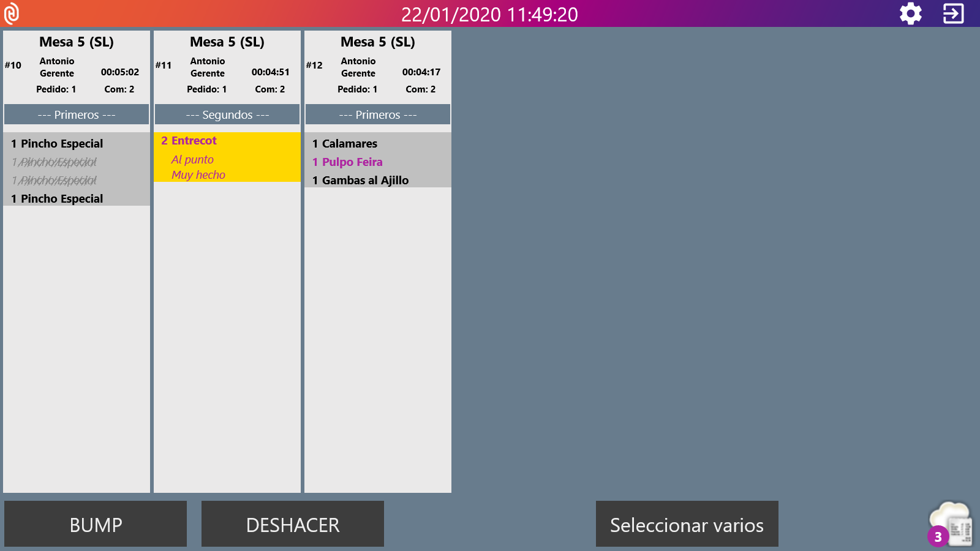
Task: Click the Seleccionar varios button
Action: pyautogui.click(x=687, y=524)
